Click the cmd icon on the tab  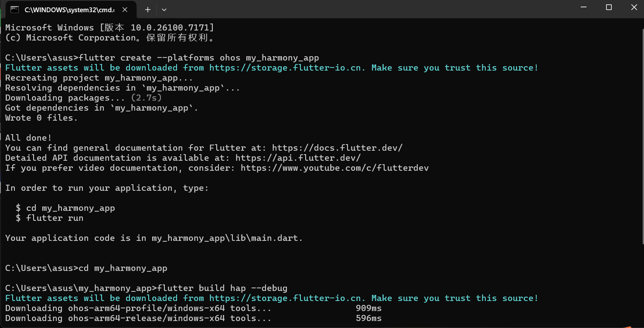click(x=15, y=9)
